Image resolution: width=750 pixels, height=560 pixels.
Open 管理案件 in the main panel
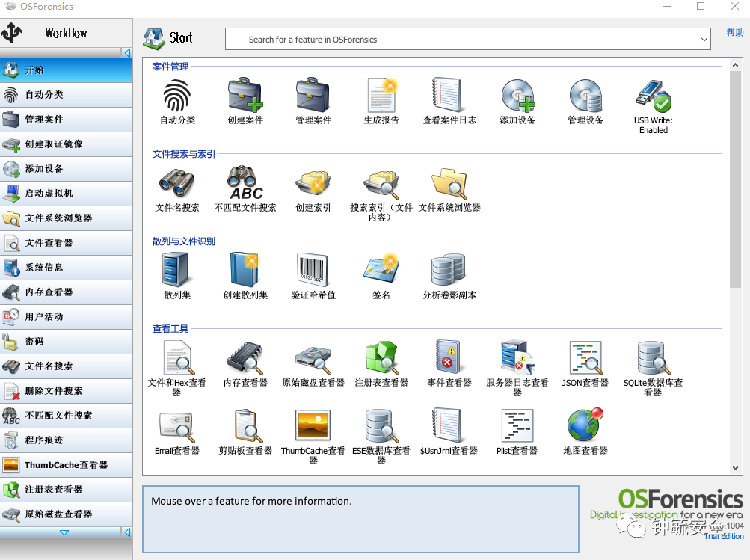pyautogui.click(x=313, y=95)
